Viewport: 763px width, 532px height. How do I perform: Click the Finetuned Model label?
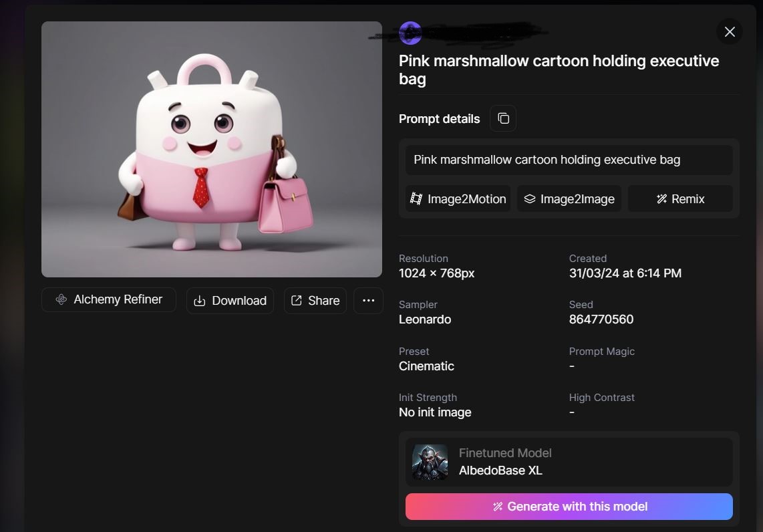[505, 452]
